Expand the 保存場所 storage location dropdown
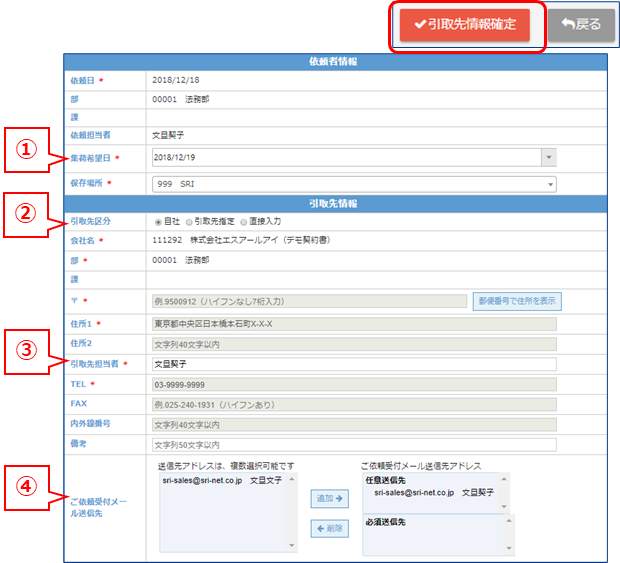620x563 pixels. 550,184
